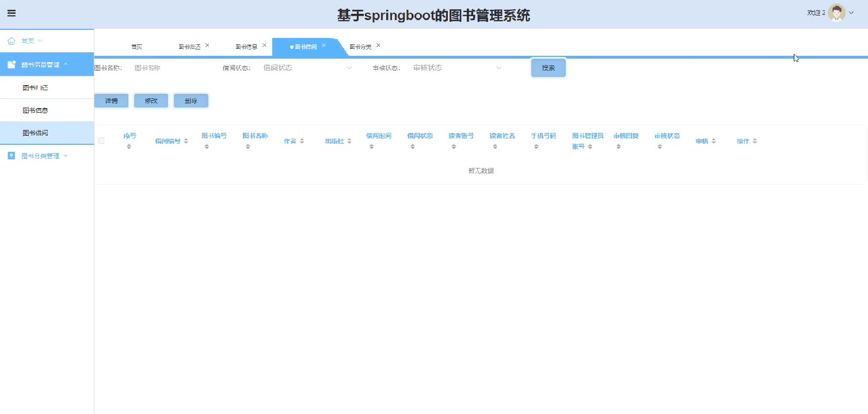Sort by the 借阅编号 column arrows
Viewport: 868px width, 414px height.
click(x=186, y=141)
